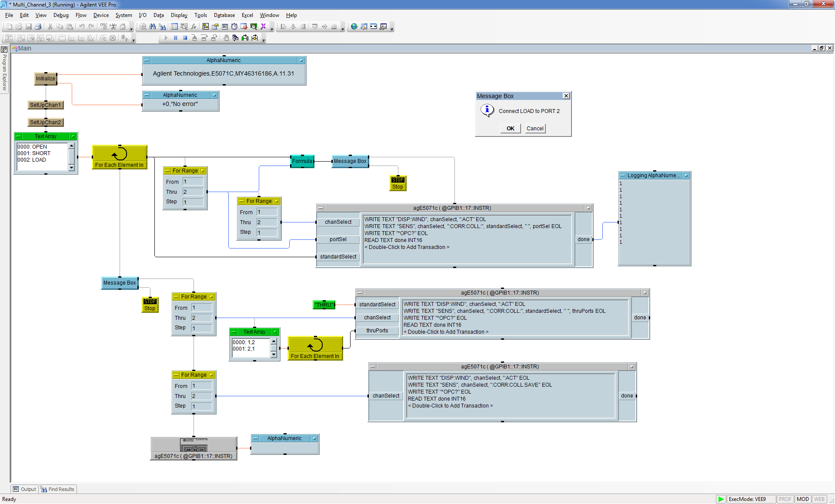Switch to the Find Results tab

(57, 489)
